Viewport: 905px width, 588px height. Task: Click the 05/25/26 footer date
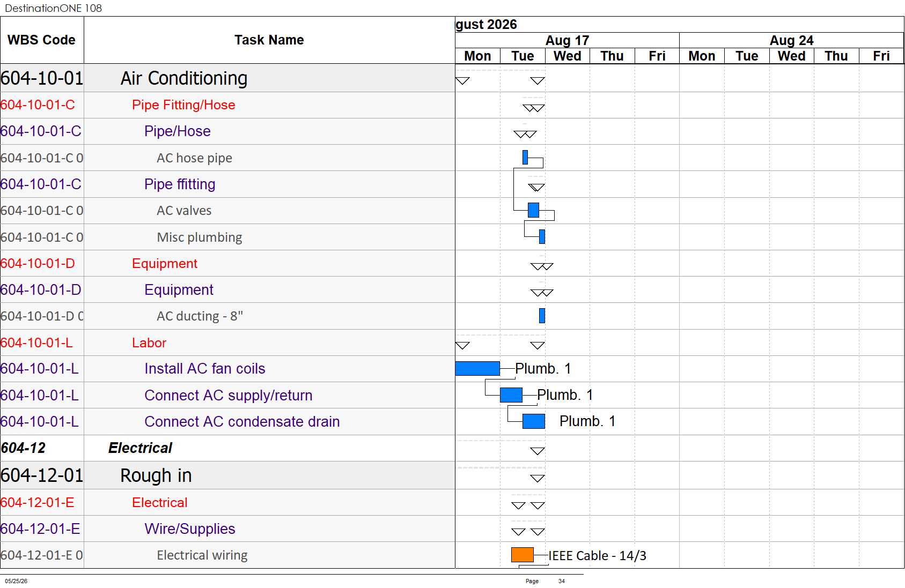tap(16, 581)
